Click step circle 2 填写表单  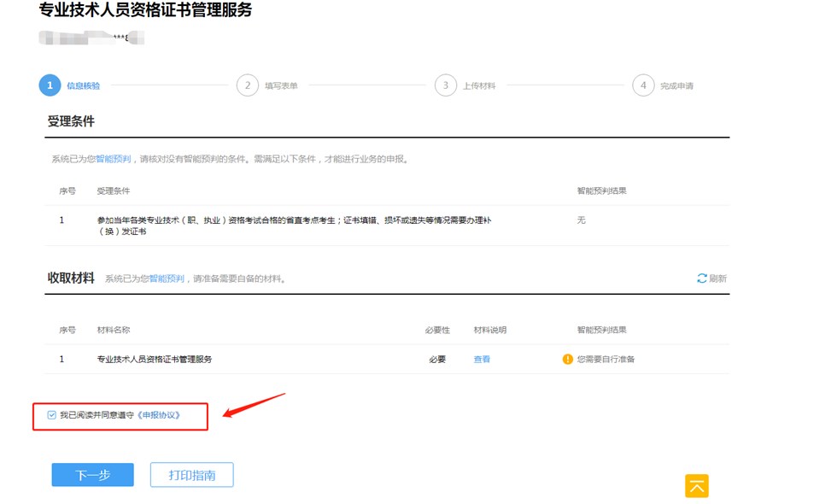pyautogui.click(x=249, y=85)
